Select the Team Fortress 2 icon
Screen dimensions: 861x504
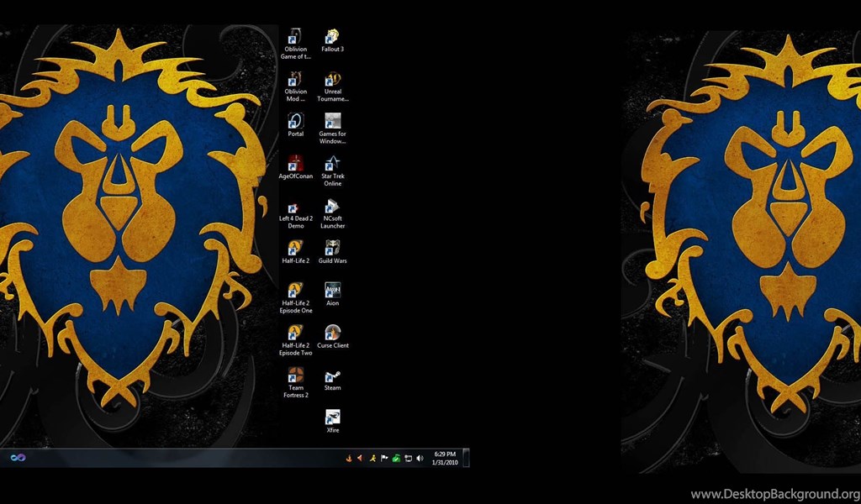point(295,383)
